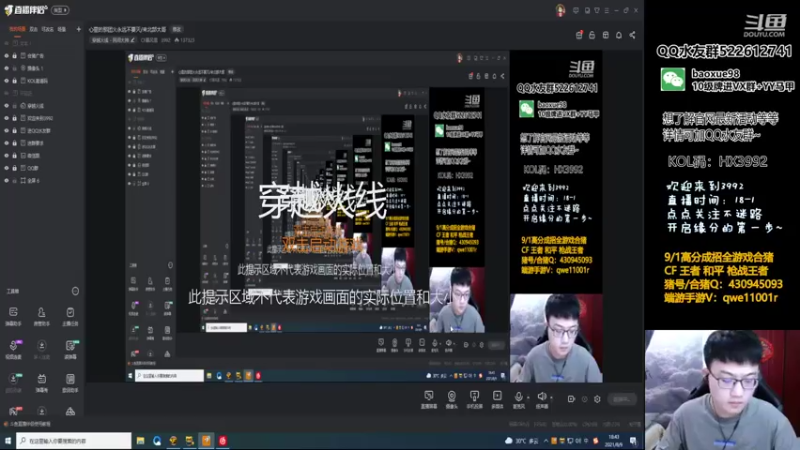Viewport: 800px width, 450px height.
Task: Click the modify button beside stream title
Action: pyautogui.click(x=177, y=29)
